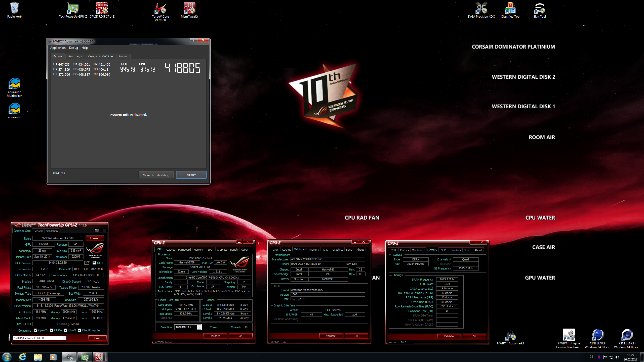Open the Application menu in Aquamark

58,48
